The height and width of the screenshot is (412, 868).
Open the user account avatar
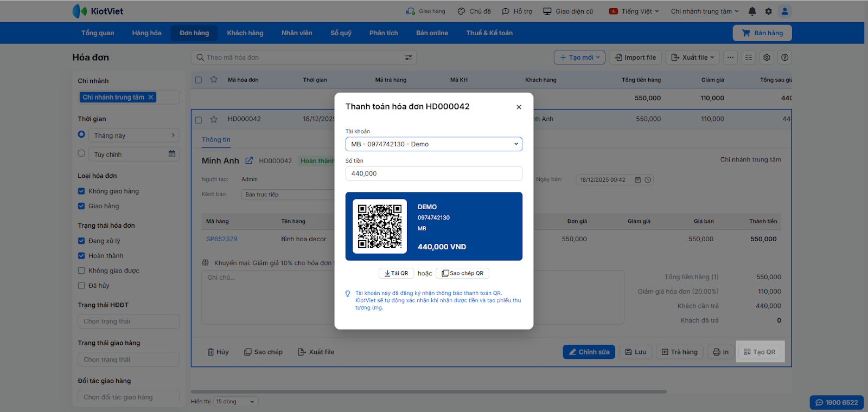click(784, 11)
